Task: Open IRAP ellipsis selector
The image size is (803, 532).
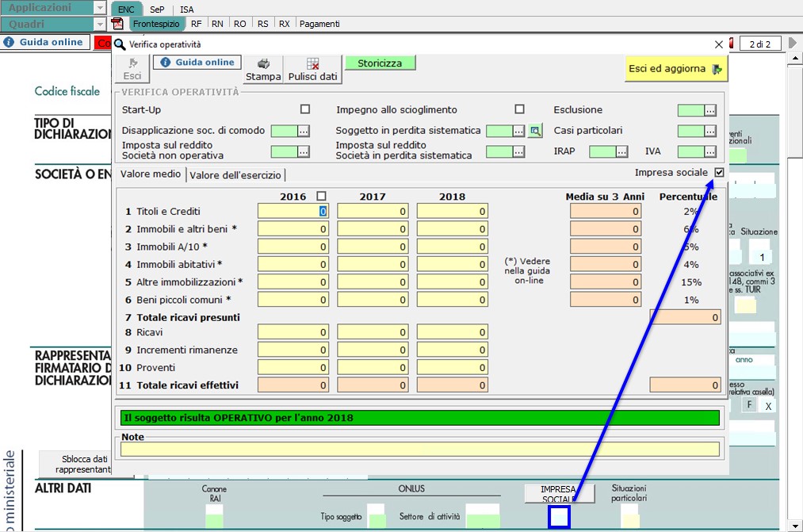Action: 621,151
